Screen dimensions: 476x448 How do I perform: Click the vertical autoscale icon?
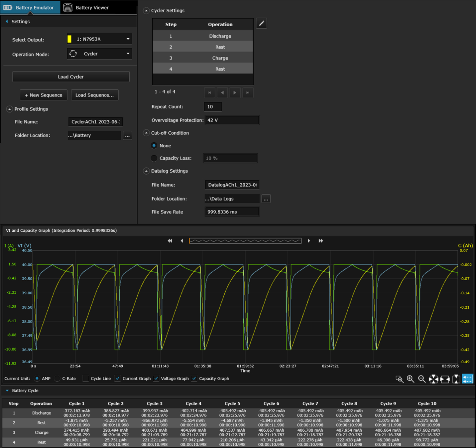pyautogui.click(x=456, y=379)
